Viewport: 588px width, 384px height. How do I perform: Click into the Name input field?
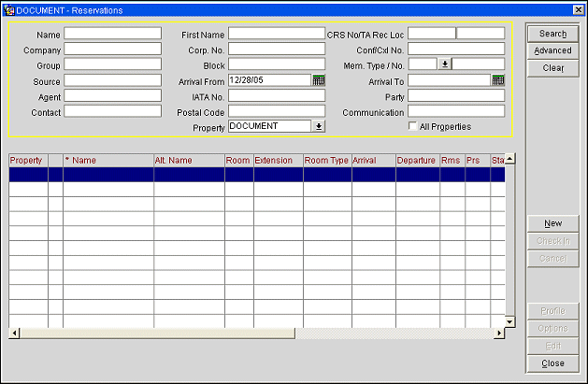click(x=112, y=34)
